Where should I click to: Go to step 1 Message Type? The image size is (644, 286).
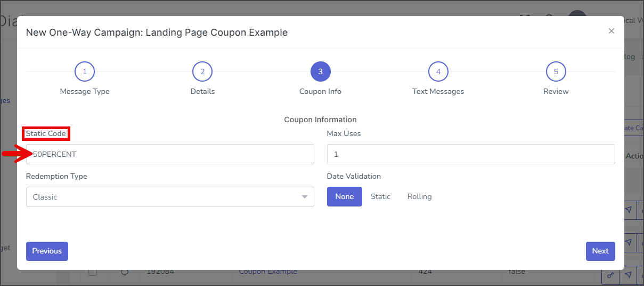tap(85, 71)
